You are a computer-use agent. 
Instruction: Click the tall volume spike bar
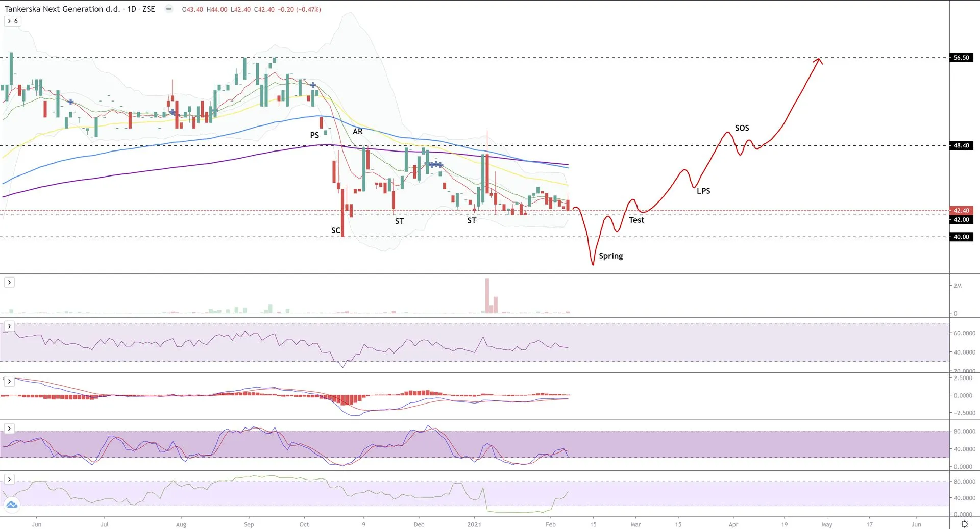point(487,295)
